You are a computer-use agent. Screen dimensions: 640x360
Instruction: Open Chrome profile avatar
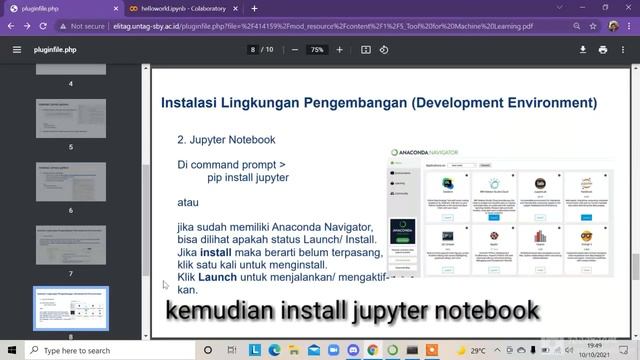[x=613, y=26]
